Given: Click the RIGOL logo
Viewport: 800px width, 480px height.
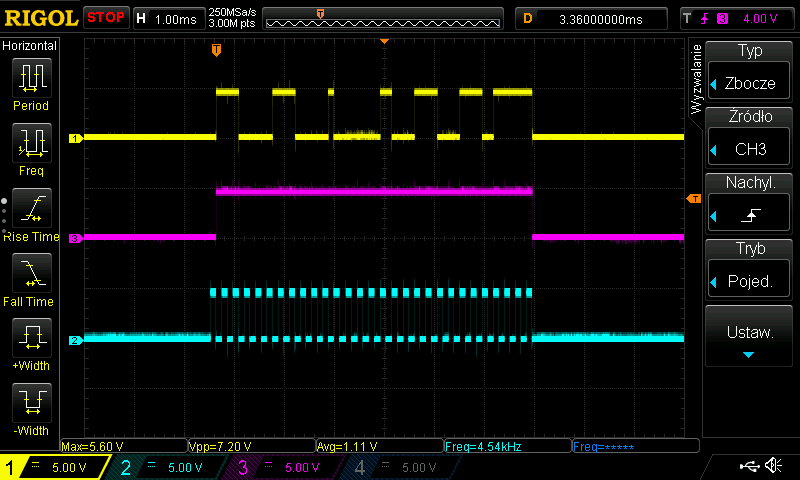Looking at the screenshot, I should 41,18.
